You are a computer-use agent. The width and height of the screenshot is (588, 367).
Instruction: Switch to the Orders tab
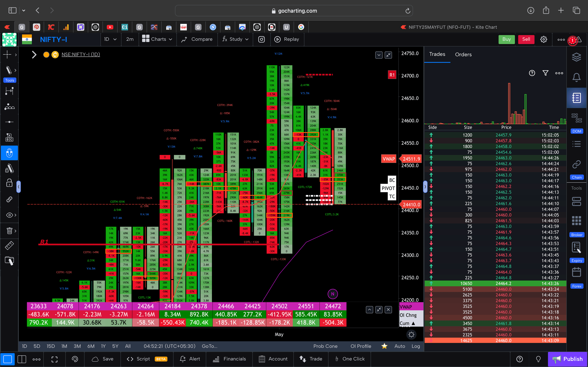(463, 54)
